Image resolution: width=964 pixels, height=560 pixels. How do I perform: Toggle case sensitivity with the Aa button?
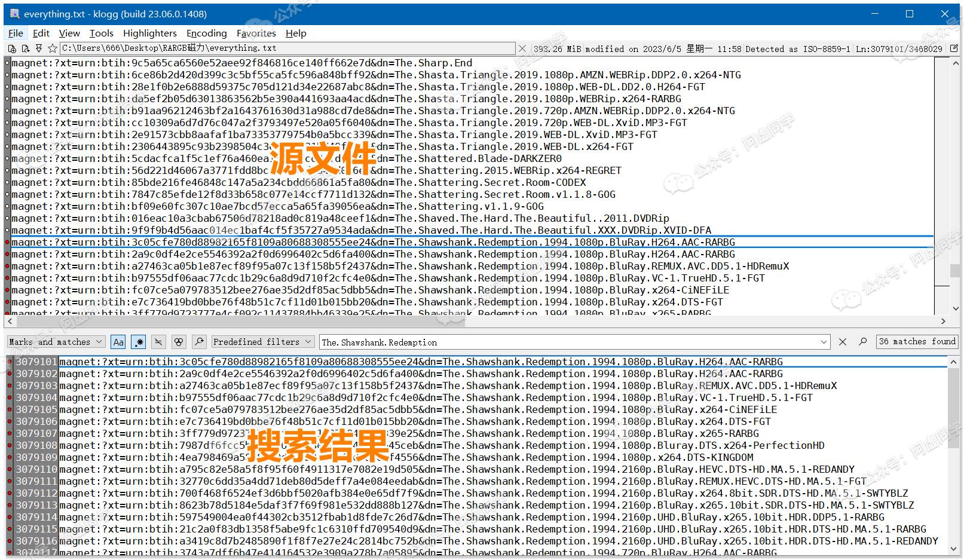click(x=118, y=342)
